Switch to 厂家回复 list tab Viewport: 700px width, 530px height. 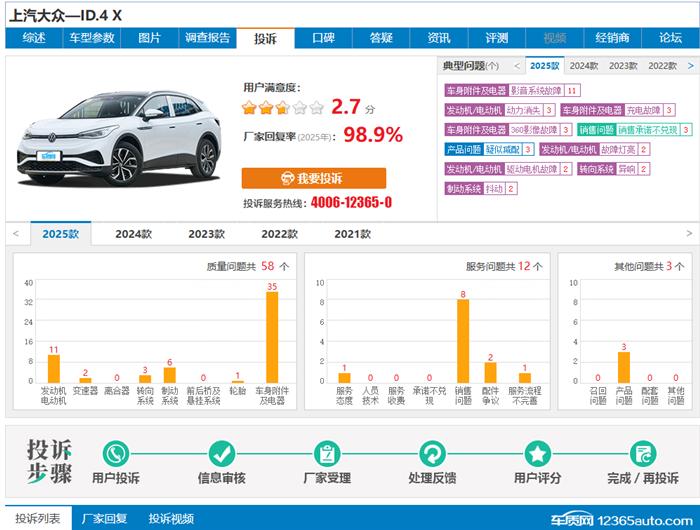104,519
